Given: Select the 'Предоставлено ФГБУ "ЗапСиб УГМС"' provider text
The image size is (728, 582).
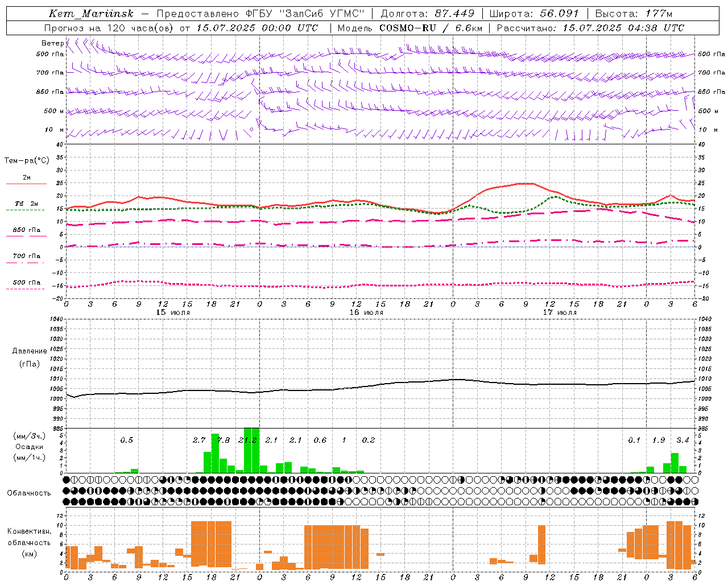Looking at the screenshot, I should (x=260, y=14).
